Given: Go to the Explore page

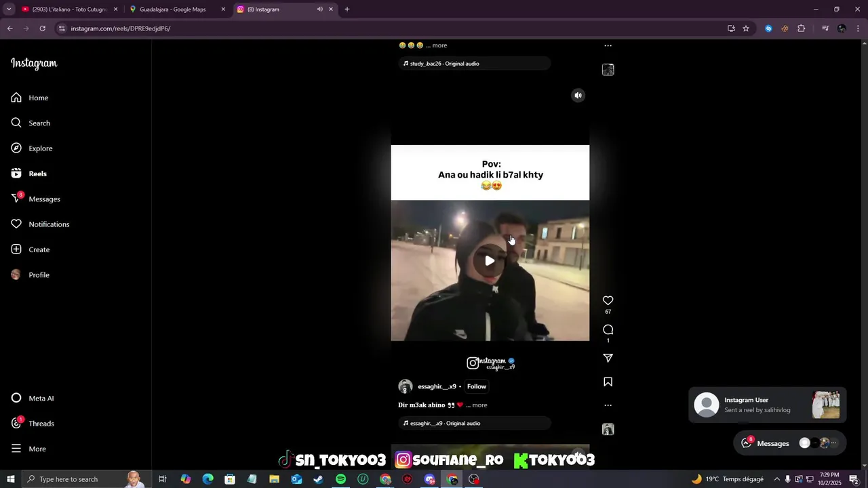Looking at the screenshot, I should (32, 148).
